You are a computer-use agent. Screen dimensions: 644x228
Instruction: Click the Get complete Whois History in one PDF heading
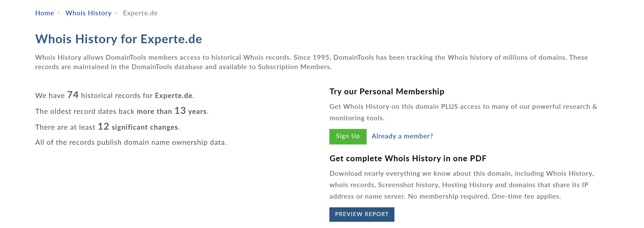pyautogui.click(x=408, y=159)
